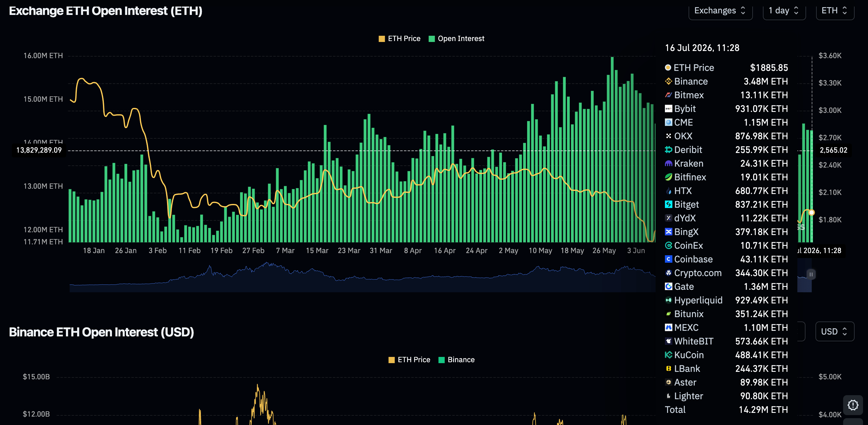Click the MEXC icon in tooltip

point(668,328)
